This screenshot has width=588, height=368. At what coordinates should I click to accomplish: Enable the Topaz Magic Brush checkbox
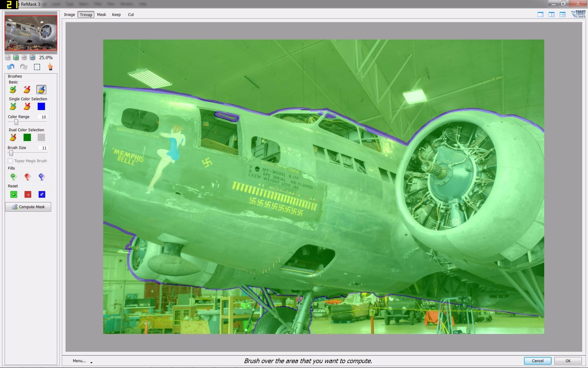10,161
